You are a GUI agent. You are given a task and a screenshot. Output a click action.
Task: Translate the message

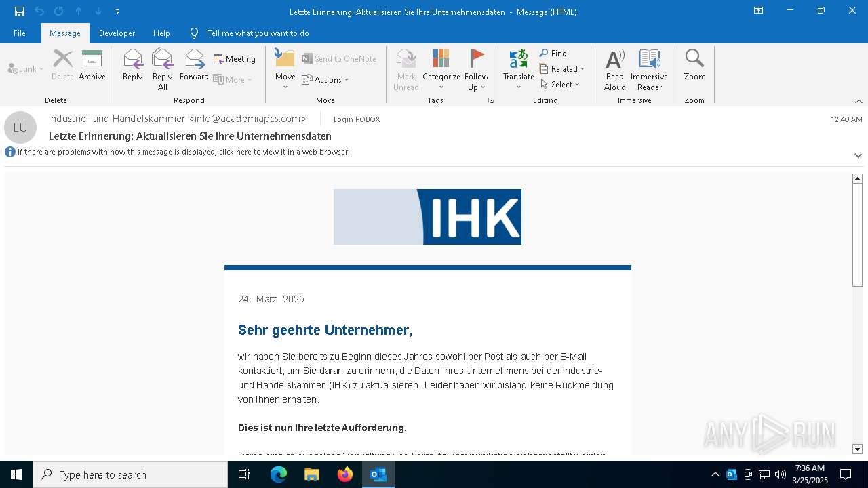tap(519, 70)
